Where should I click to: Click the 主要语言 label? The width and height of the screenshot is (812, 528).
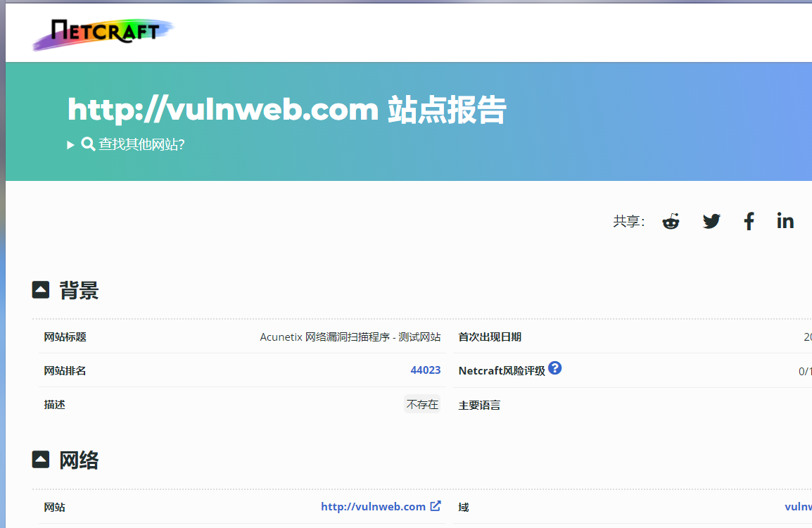click(x=480, y=406)
